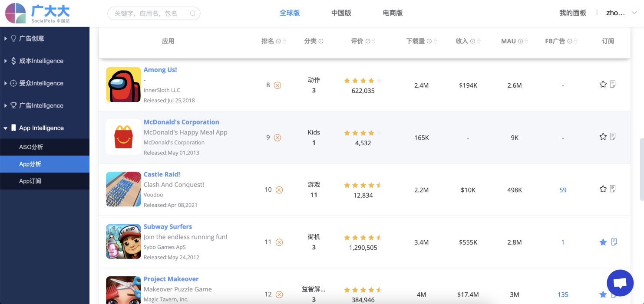Open App订阅 in sidebar
The width and height of the screenshot is (644, 304).
click(45, 181)
